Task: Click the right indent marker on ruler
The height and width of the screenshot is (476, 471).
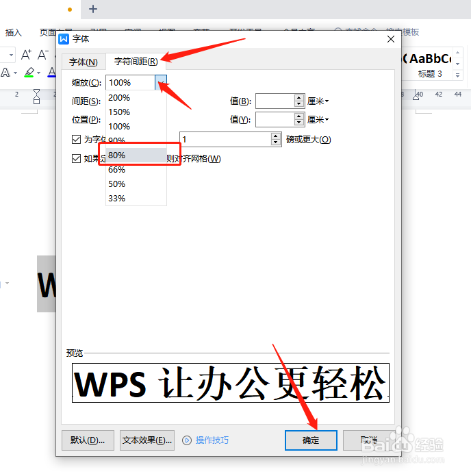Action: (416, 95)
